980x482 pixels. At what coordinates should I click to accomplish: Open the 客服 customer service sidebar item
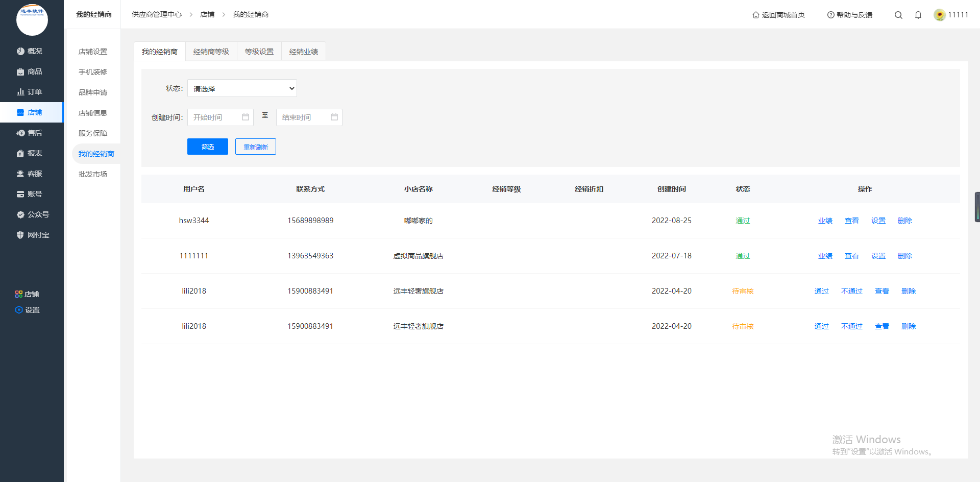[30, 174]
